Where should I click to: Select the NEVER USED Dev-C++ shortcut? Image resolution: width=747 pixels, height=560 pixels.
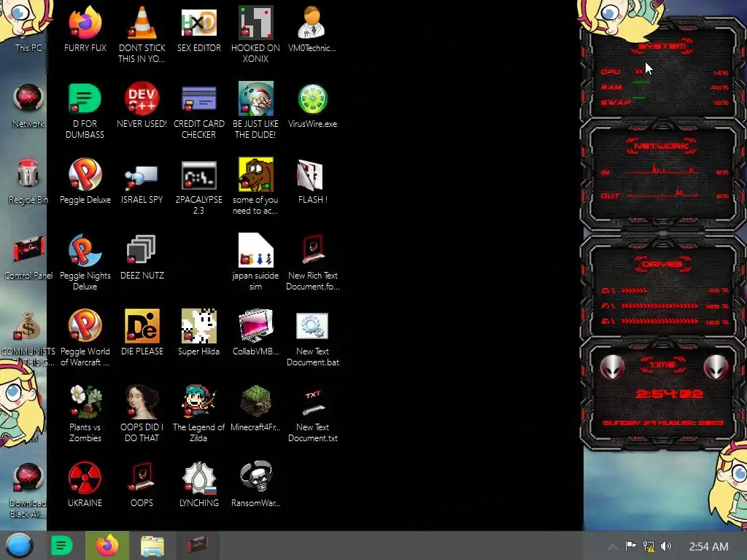[142, 106]
